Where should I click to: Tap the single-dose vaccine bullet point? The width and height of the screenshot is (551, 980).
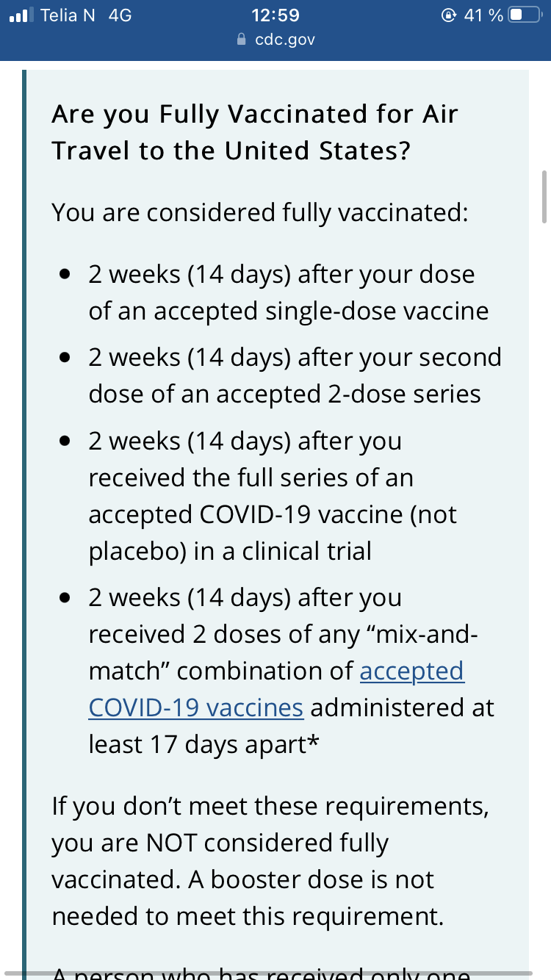click(289, 292)
